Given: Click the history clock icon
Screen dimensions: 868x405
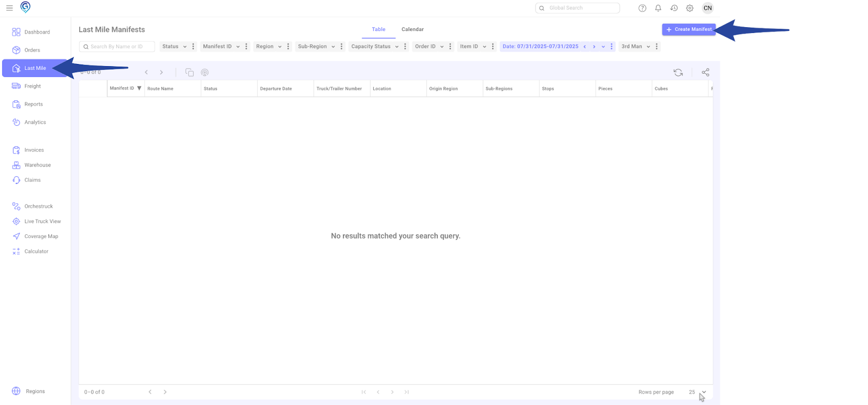Looking at the screenshot, I should 674,8.
